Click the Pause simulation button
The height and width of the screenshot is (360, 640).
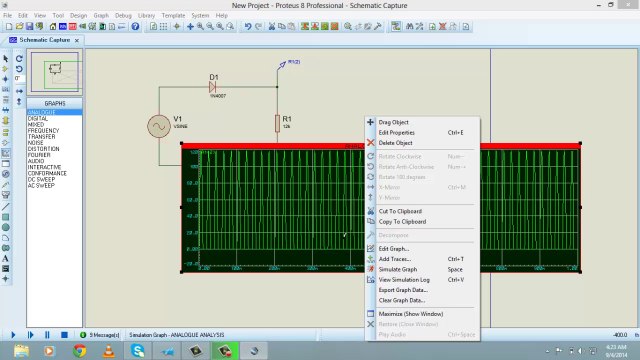[x=47, y=335]
